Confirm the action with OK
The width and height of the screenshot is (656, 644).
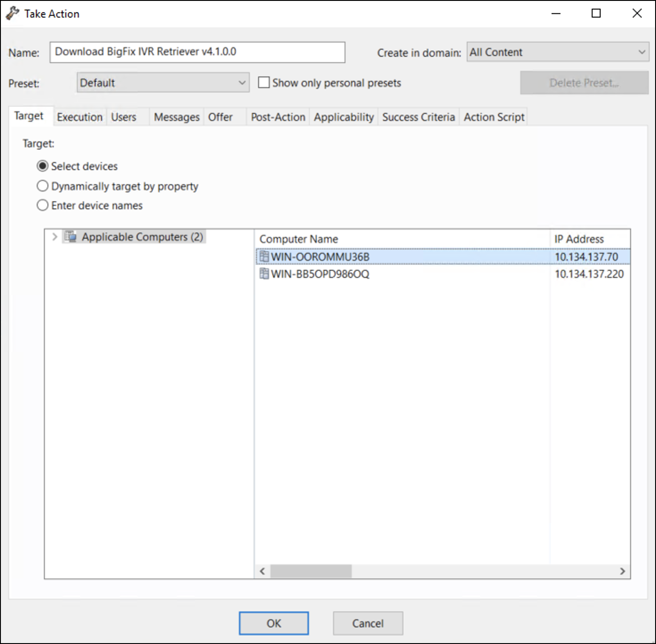274,623
